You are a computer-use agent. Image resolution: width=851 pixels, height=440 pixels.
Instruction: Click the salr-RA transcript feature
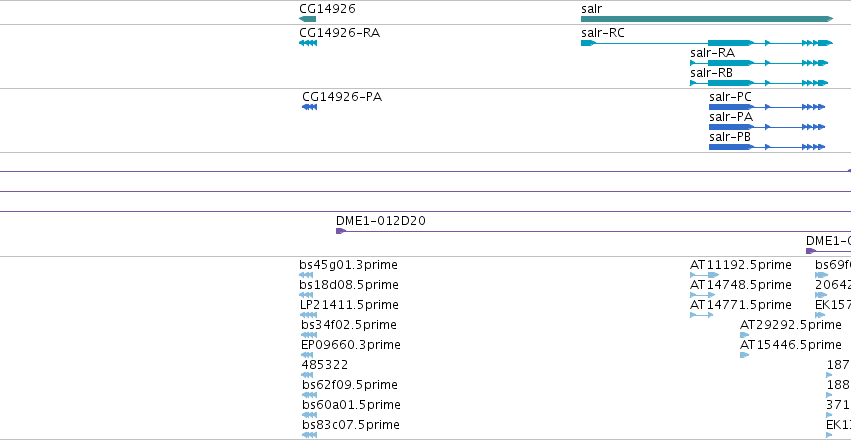point(759,63)
